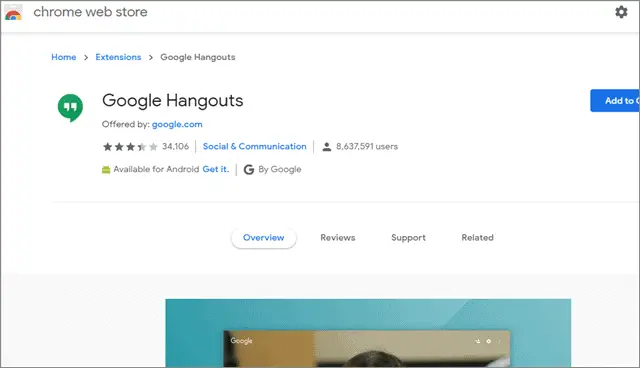Viewport: 640px width, 368px height.
Task: Click the 34,106 ratings count
Action: point(176,146)
